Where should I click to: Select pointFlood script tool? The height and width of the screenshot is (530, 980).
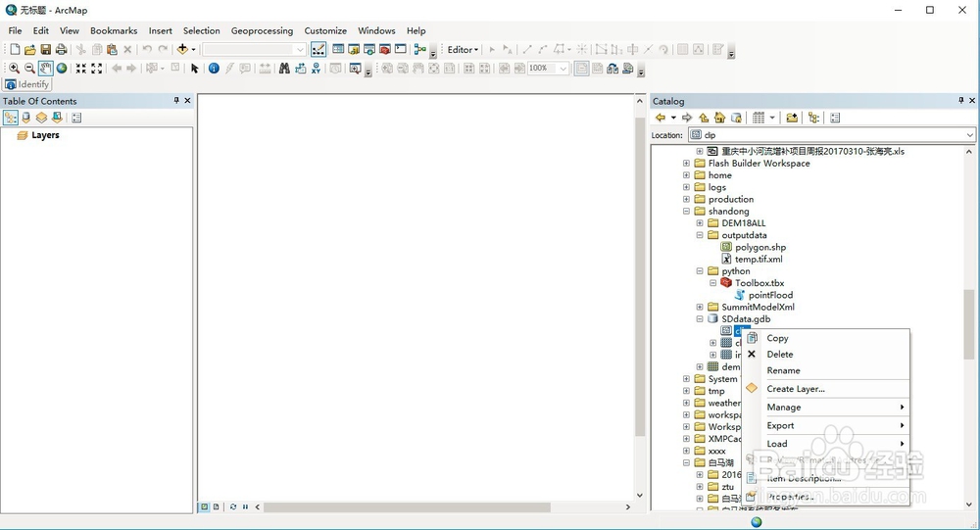[x=770, y=295]
